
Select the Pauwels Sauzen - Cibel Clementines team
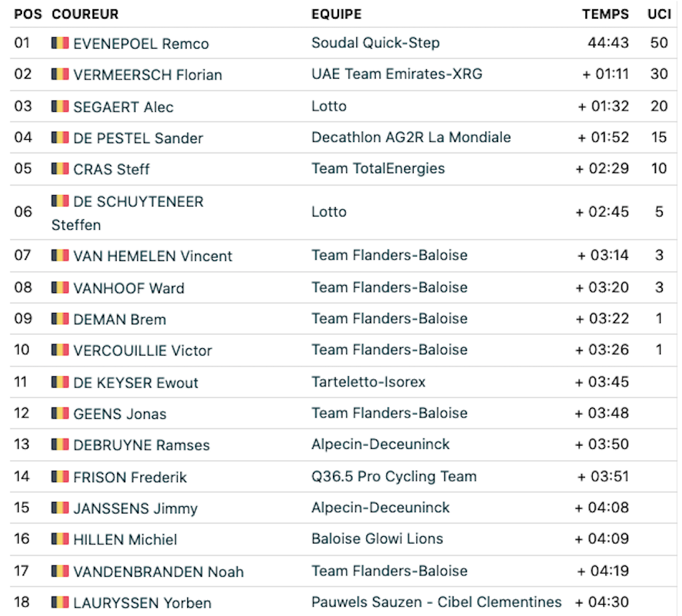tap(436, 602)
